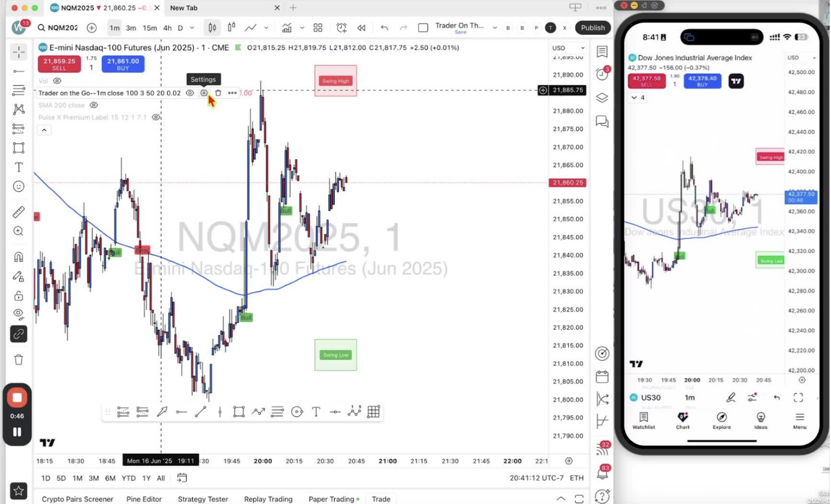831x504 pixels.
Task: Open the trend line tool
Action: pyautogui.click(x=19, y=71)
